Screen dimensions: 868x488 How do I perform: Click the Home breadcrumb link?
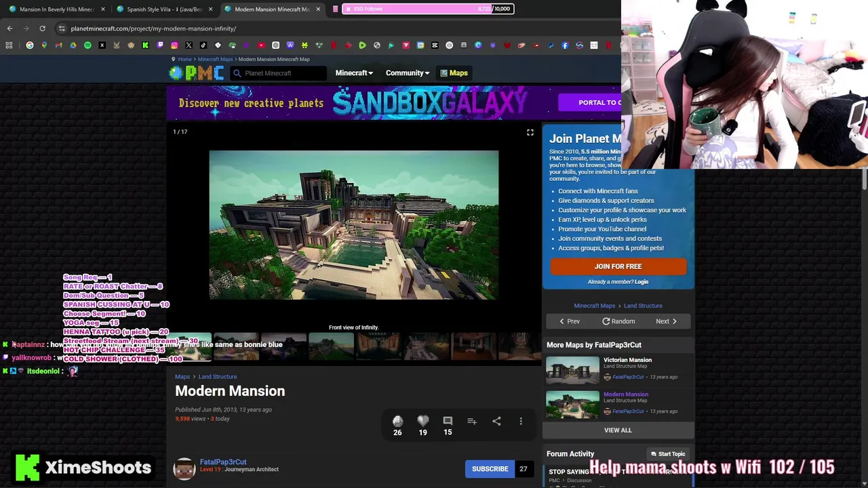[x=184, y=59]
